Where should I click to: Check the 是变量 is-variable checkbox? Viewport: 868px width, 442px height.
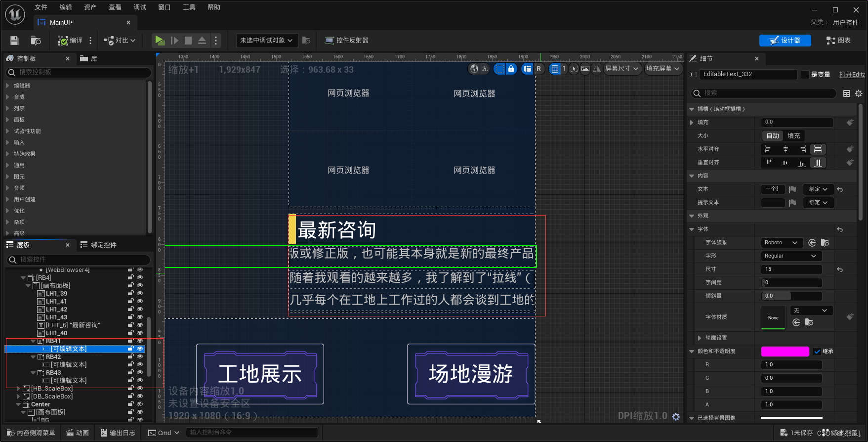(805, 75)
